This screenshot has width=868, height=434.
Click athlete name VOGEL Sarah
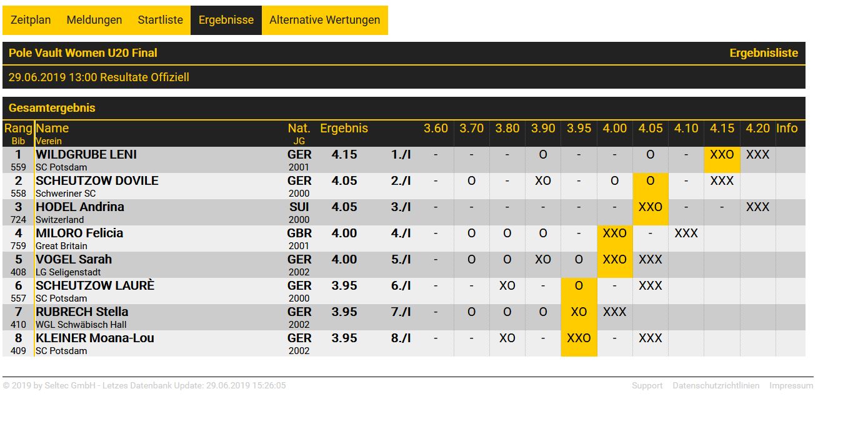click(x=74, y=259)
